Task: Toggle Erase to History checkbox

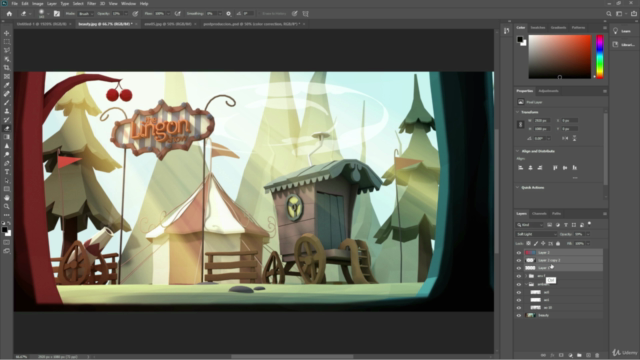Action: (260, 13)
